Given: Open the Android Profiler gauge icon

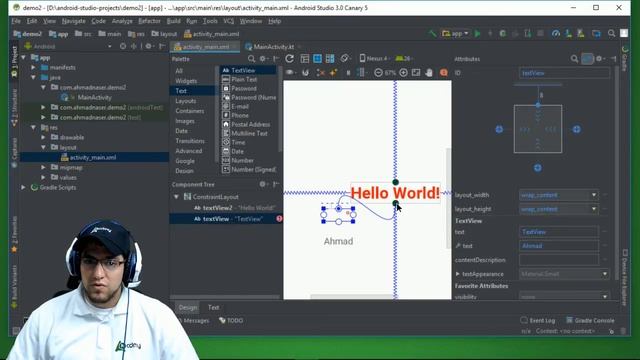Looking at the screenshot, I should point(556,33).
